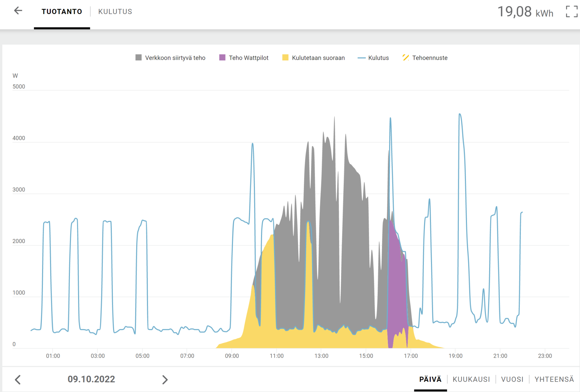580x392 pixels.
Task: Go to previous day with left chevron
Action: pos(18,380)
